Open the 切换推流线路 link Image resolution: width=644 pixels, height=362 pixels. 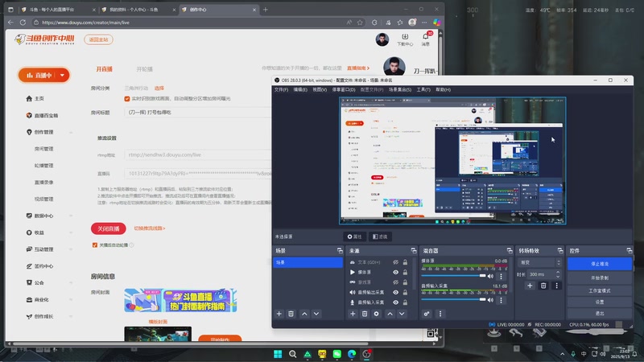click(150, 228)
